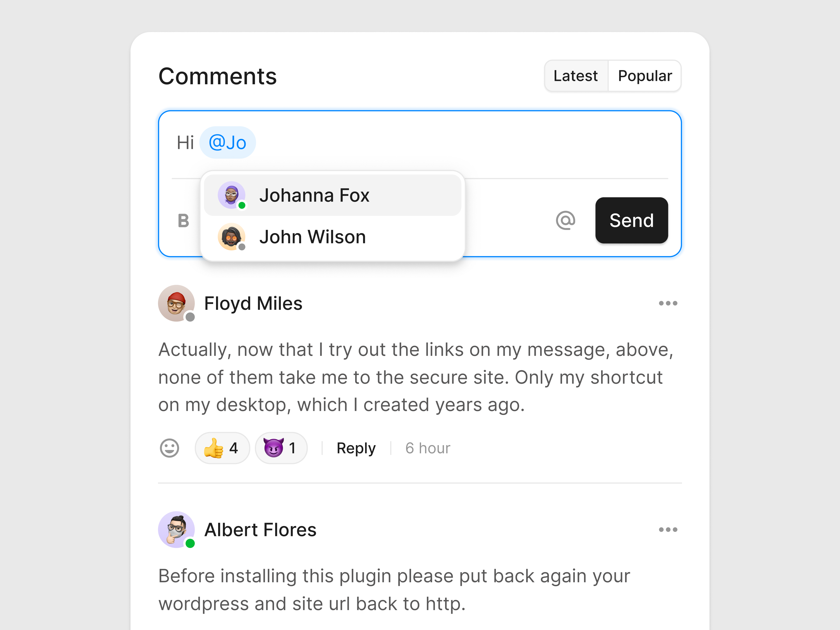
Task: Select Latest tab to sort comments
Action: click(574, 75)
